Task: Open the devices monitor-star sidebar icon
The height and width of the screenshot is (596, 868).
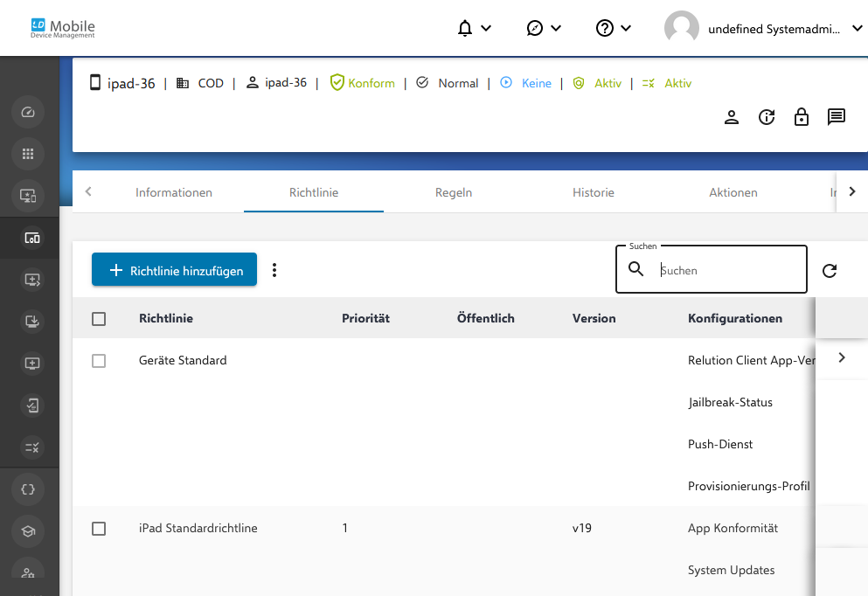Action: point(28,196)
